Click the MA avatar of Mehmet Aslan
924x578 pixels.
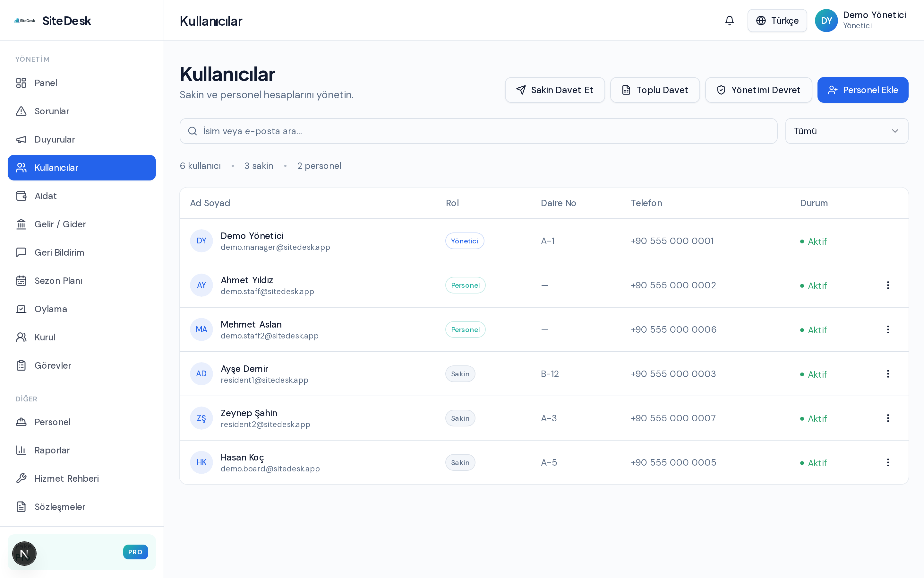click(x=201, y=329)
